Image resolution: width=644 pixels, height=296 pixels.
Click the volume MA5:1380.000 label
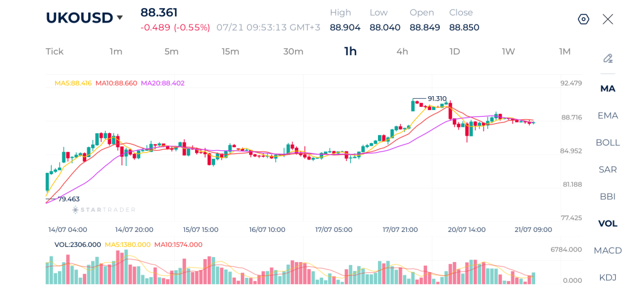point(128,244)
